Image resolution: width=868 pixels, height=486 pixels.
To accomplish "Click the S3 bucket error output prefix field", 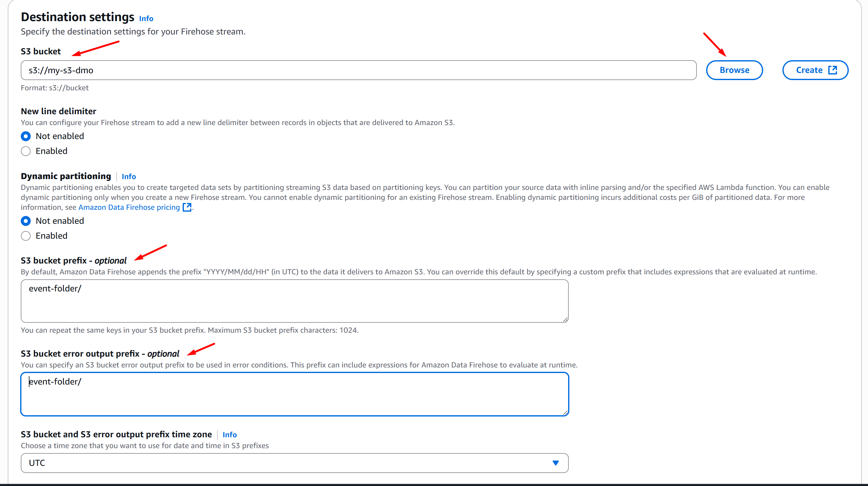I will (x=294, y=394).
